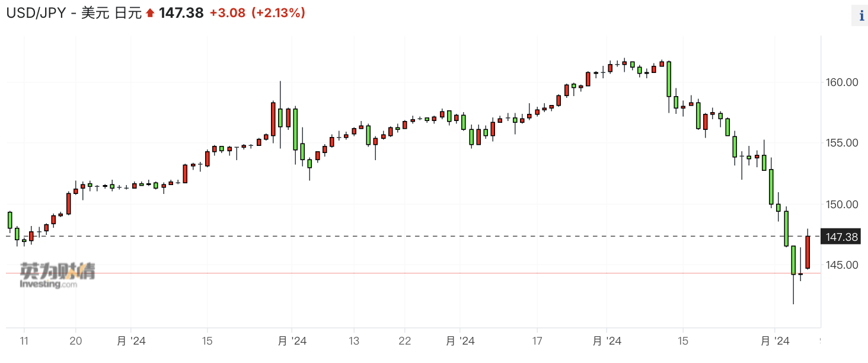Click the 150.00 price axis label
The width and height of the screenshot is (868, 363).
843,204
